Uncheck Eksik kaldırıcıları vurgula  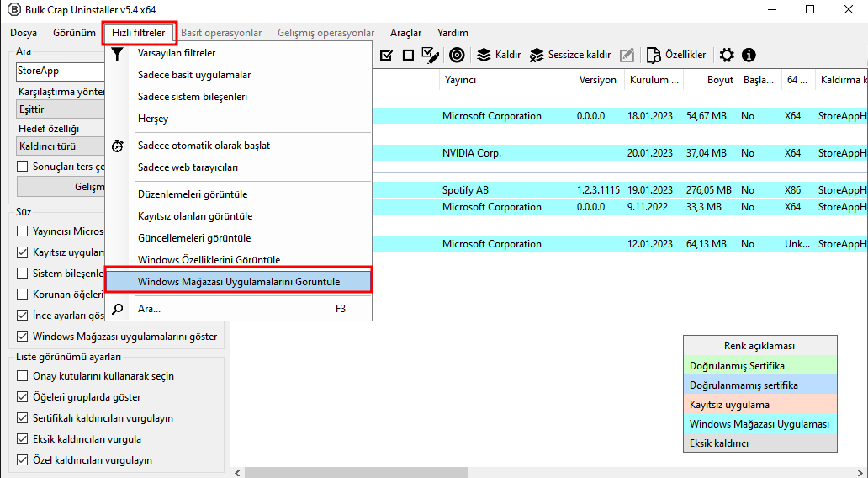click(x=22, y=439)
